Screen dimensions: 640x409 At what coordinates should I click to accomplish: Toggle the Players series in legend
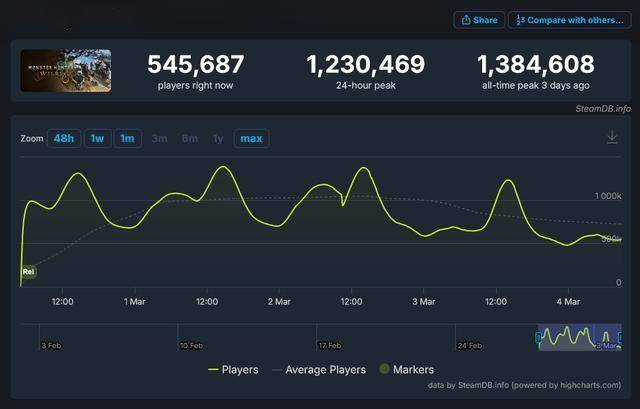(x=233, y=370)
